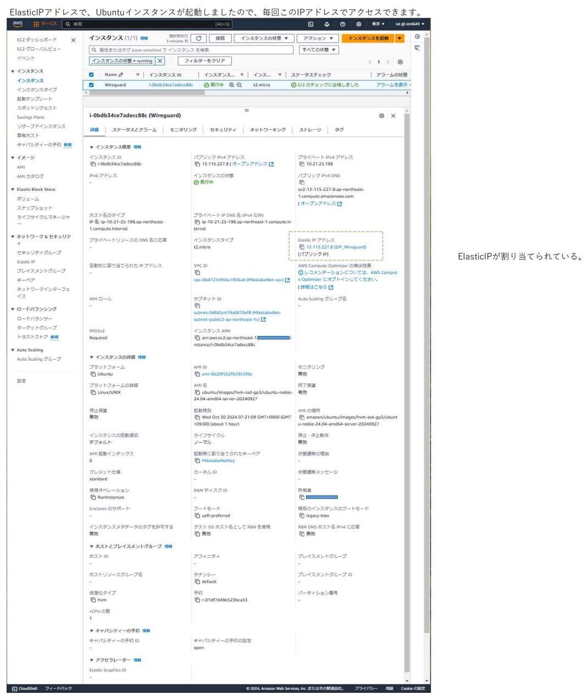Screen dimensions: 588x700
Task: Copy the instance ARN value
Action: [x=197, y=338]
